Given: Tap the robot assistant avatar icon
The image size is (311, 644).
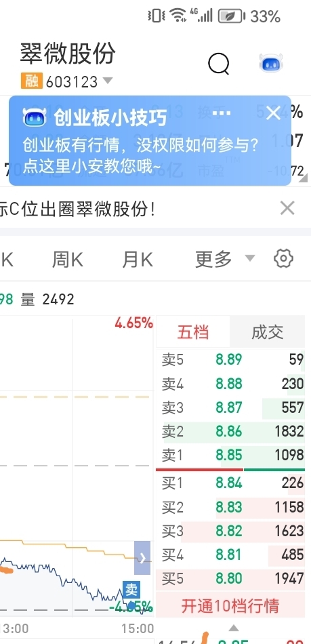Looking at the screenshot, I should pyautogui.click(x=271, y=63).
